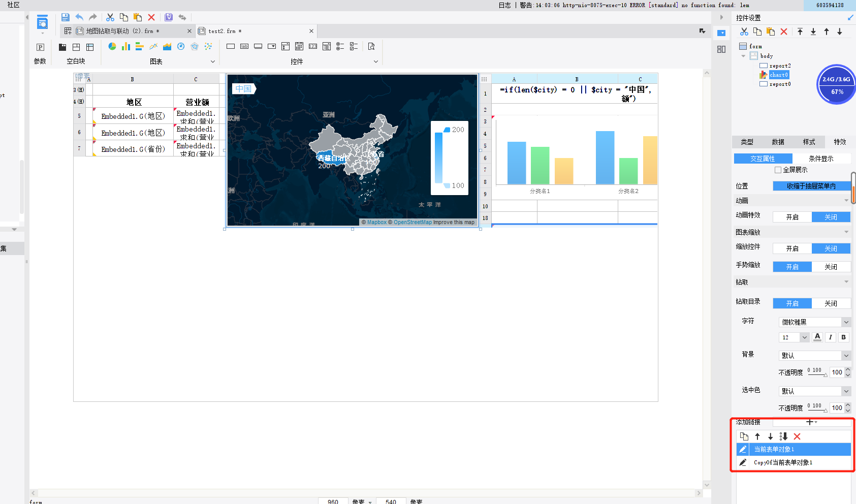Expand the 控件 toolbar chevron

376,61
